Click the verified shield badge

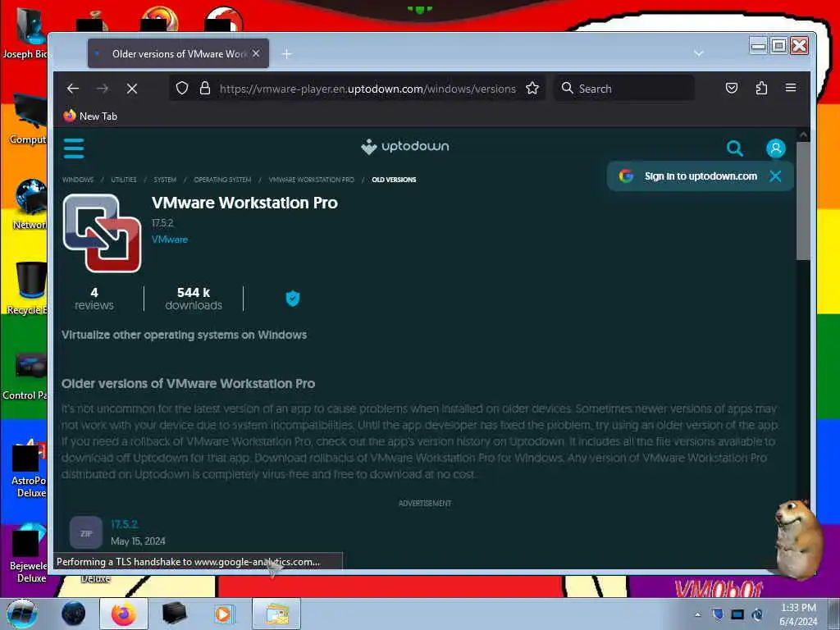pyautogui.click(x=293, y=299)
